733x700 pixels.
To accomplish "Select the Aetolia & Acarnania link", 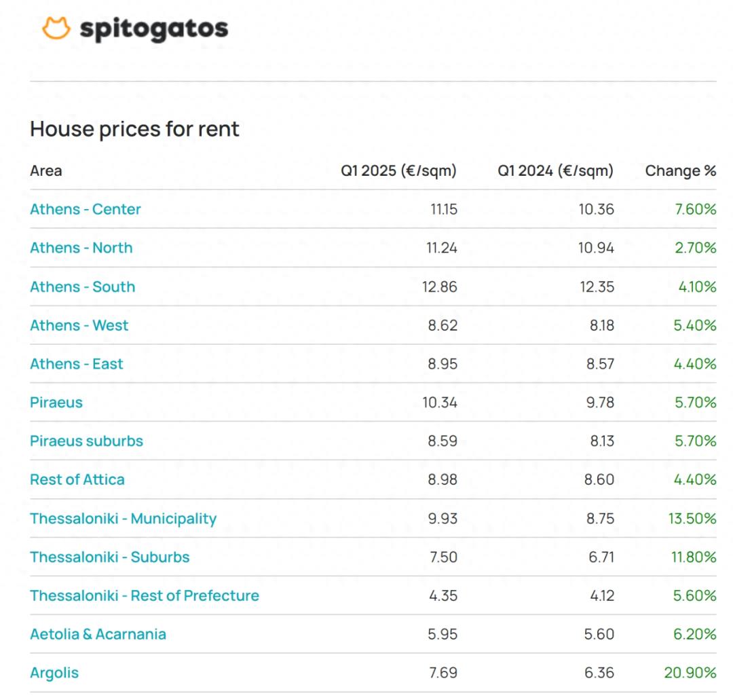I will pyautogui.click(x=98, y=634).
